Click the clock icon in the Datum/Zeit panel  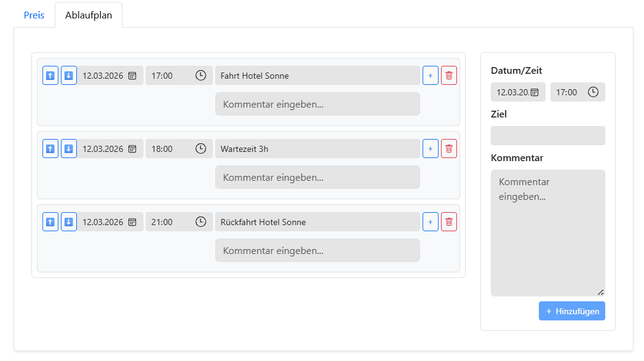(592, 92)
